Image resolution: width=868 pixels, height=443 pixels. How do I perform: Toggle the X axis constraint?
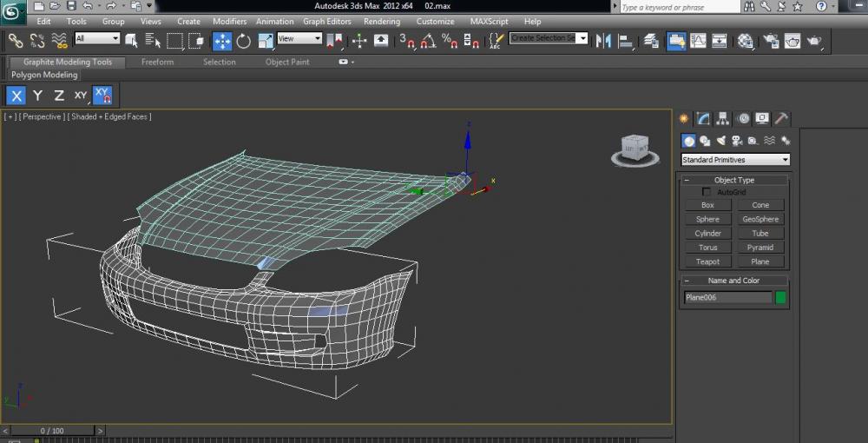point(16,96)
